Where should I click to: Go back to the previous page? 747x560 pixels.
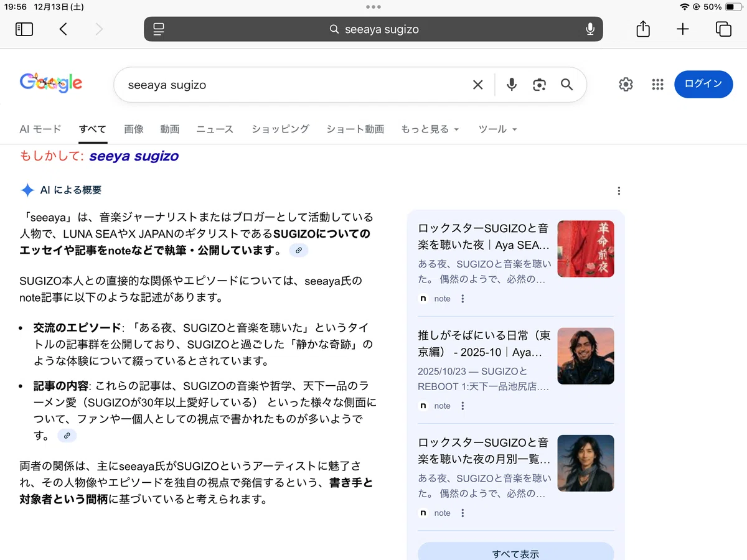(63, 29)
